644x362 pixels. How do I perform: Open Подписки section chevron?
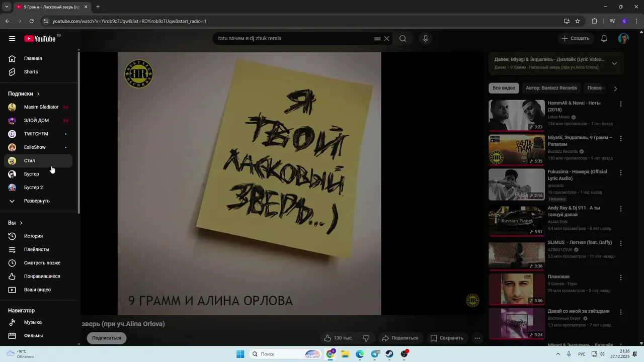click(x=38, y=94)
